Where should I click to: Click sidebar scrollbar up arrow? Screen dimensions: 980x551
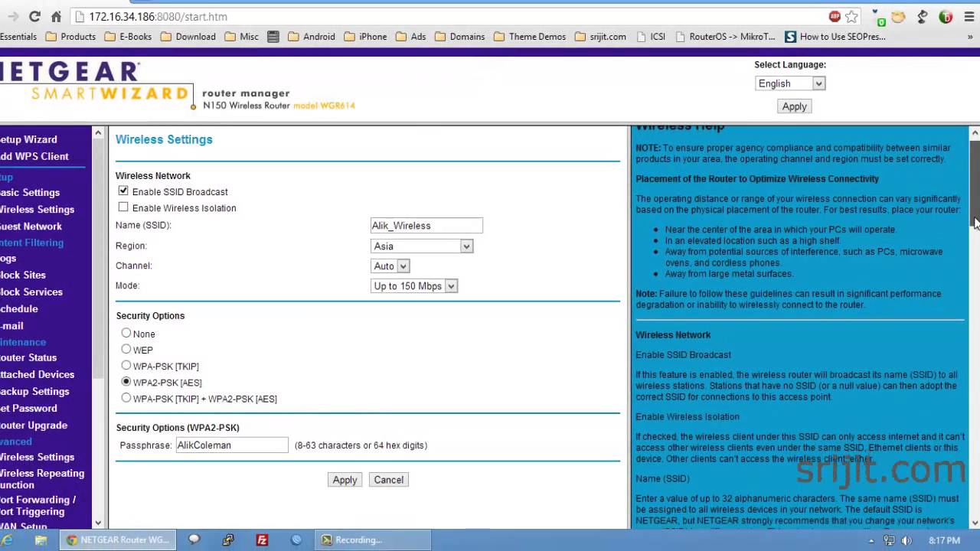tap(98, 133)
